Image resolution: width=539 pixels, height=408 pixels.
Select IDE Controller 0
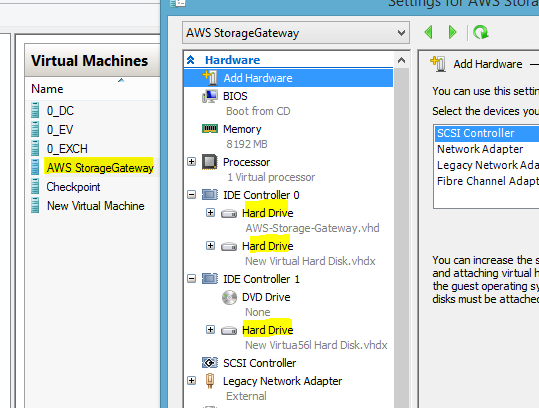click(x=261, y=195)
